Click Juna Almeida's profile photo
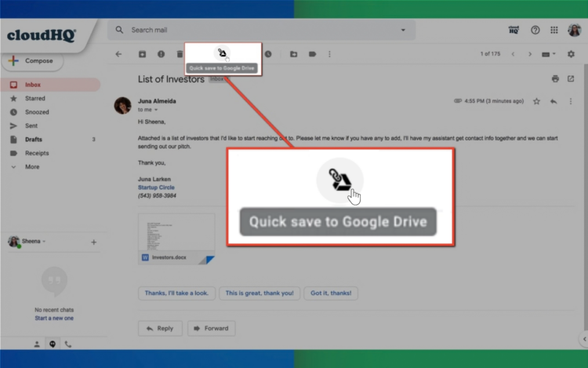Image resolution: width=588 pixels, height=368 pixels. 122,105
